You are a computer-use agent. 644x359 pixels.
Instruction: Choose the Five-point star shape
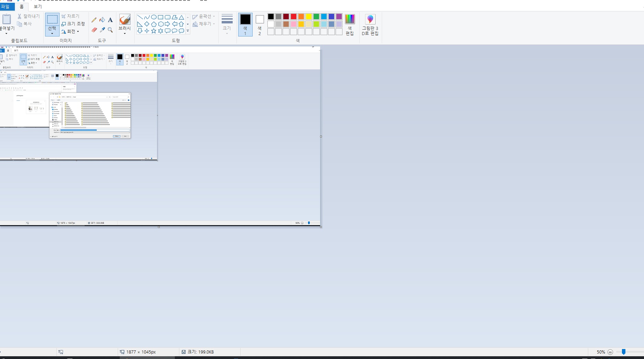point(154,31)
